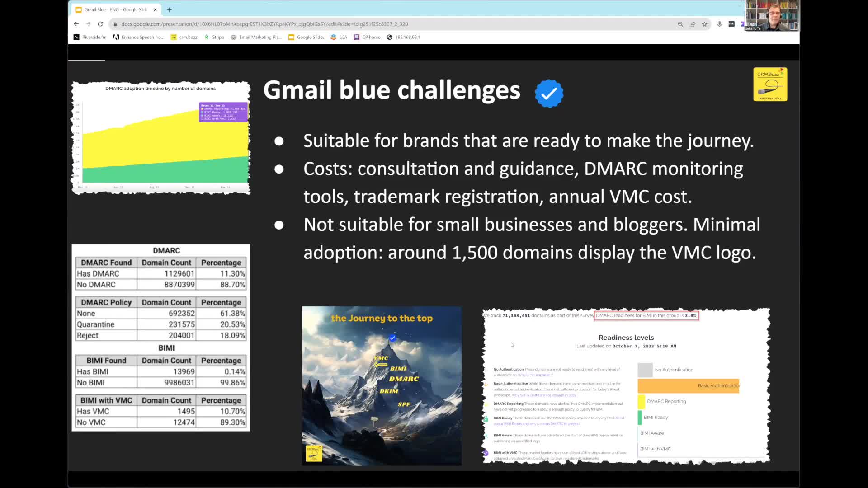The width and height of the screenshot is (868, 488).
Task: Open the LCA bookmark
Action: 339,37
